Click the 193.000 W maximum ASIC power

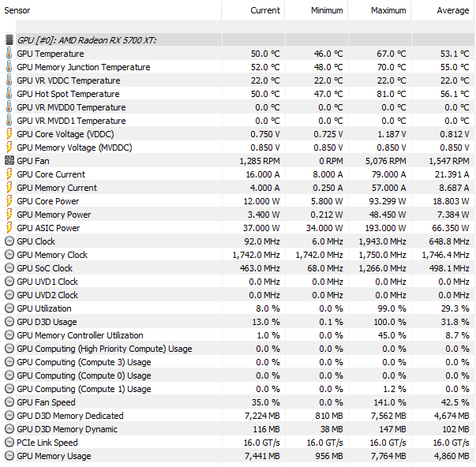[384, 228]
